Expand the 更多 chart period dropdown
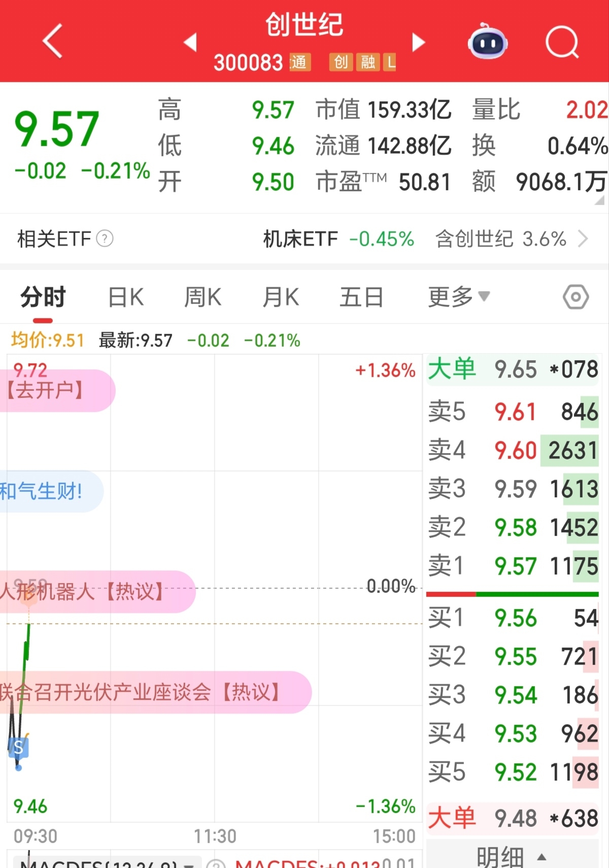 tap(458, 296)
